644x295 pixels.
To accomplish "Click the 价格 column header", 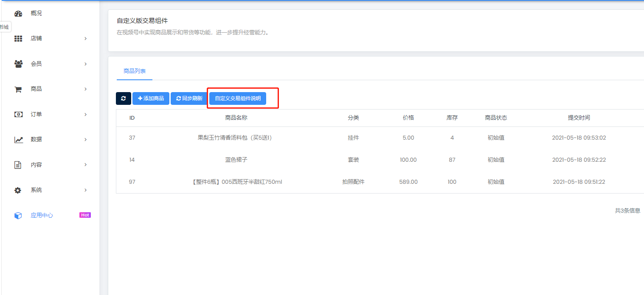I will 408,118.
